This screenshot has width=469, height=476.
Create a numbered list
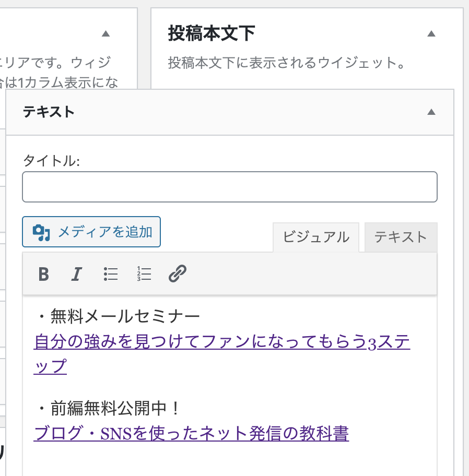pos(143,273)
